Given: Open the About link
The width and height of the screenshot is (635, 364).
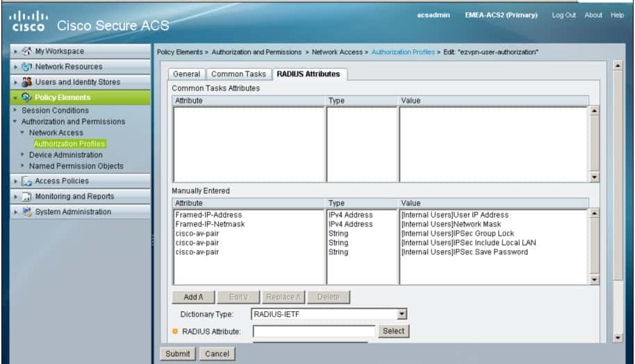Looking at the screenshot, I should [593, 15].
